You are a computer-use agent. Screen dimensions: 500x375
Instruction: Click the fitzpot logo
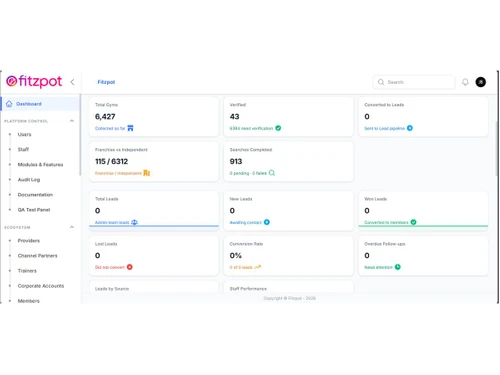pos(34,81)
